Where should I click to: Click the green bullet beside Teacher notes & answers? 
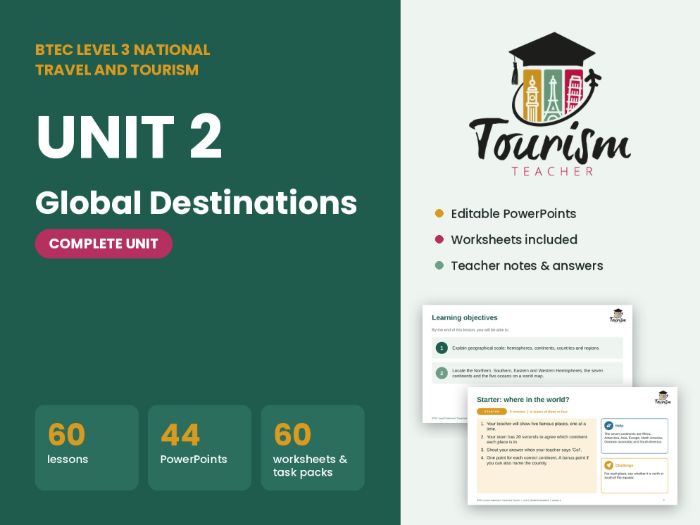[x=439, y=266]
